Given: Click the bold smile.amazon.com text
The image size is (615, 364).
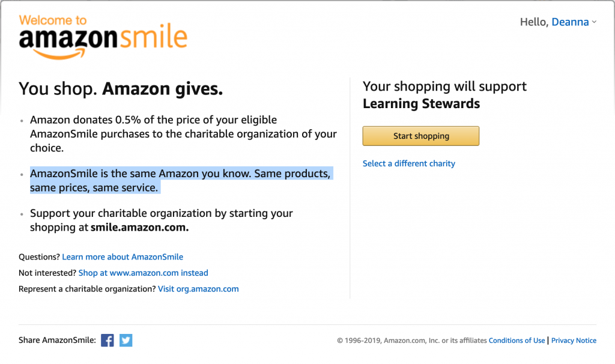Looking at the screenshot, I should (139, 228).
